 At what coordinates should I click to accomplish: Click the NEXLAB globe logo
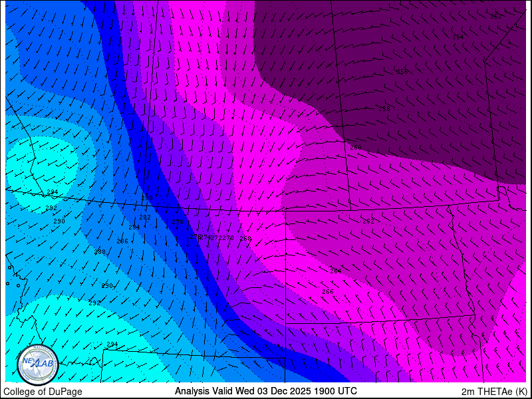(x=38, y=365)
